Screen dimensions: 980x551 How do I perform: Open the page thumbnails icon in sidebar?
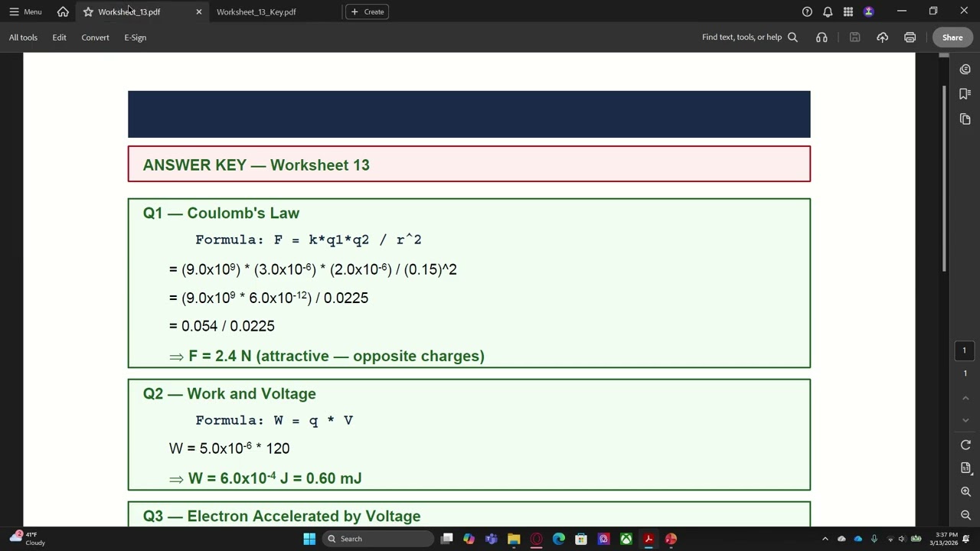coord(965,119)
